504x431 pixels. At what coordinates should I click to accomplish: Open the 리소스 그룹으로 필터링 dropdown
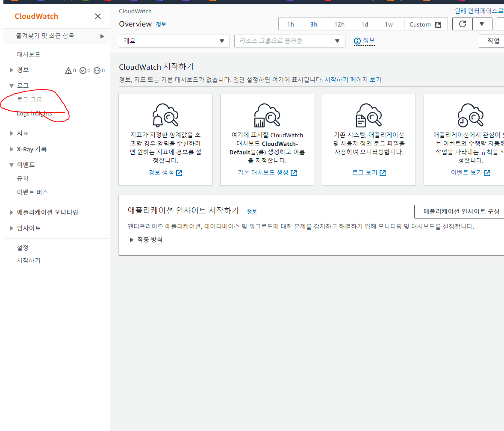[289, 41]
